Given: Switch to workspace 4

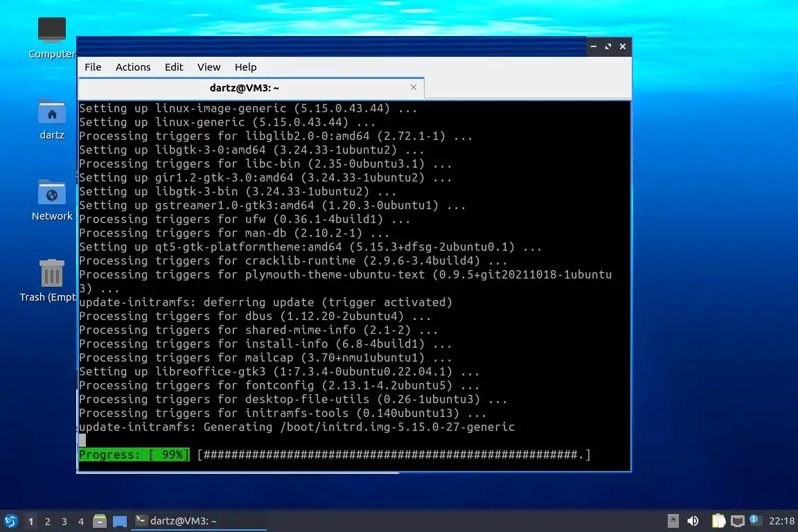Looking at the screenshot, I should coord(81,522).
